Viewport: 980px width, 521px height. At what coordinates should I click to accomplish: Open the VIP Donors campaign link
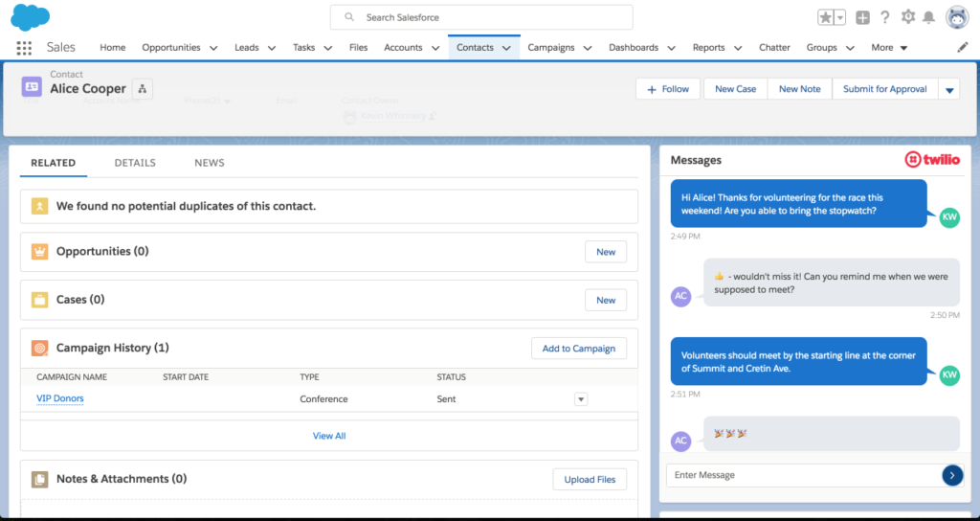[60, 398]
